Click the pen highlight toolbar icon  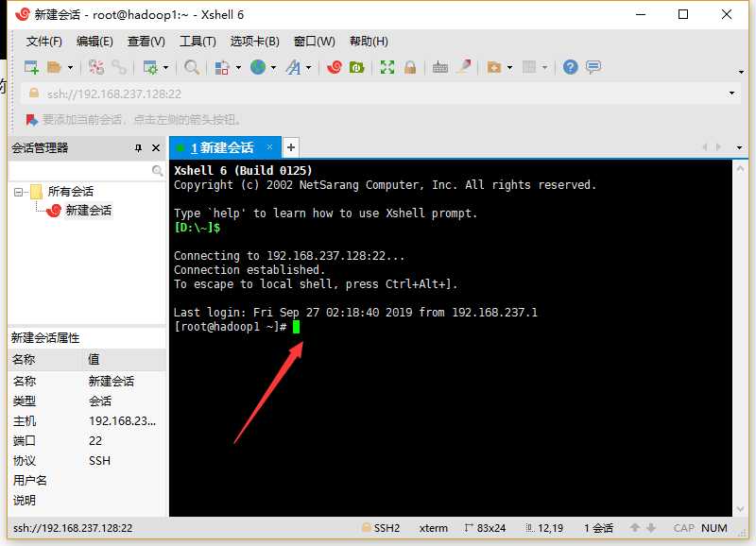tap(464, 66)
